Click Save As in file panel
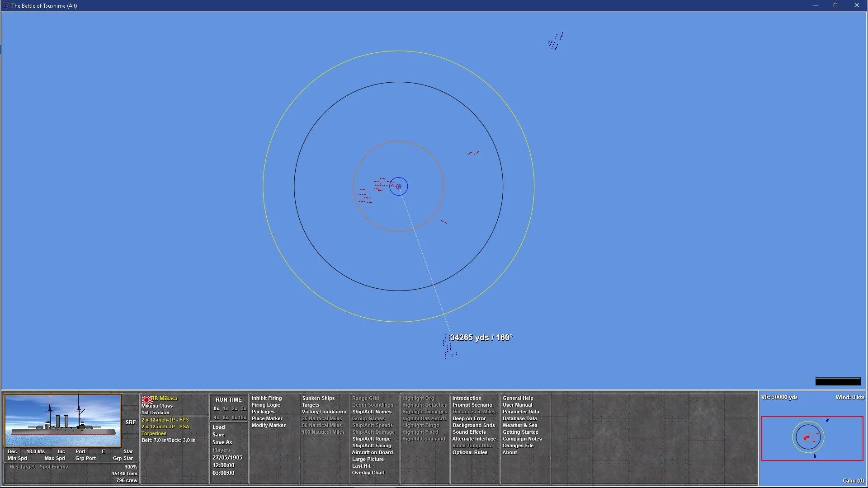The image size is (868, 488). coord(222,442)
